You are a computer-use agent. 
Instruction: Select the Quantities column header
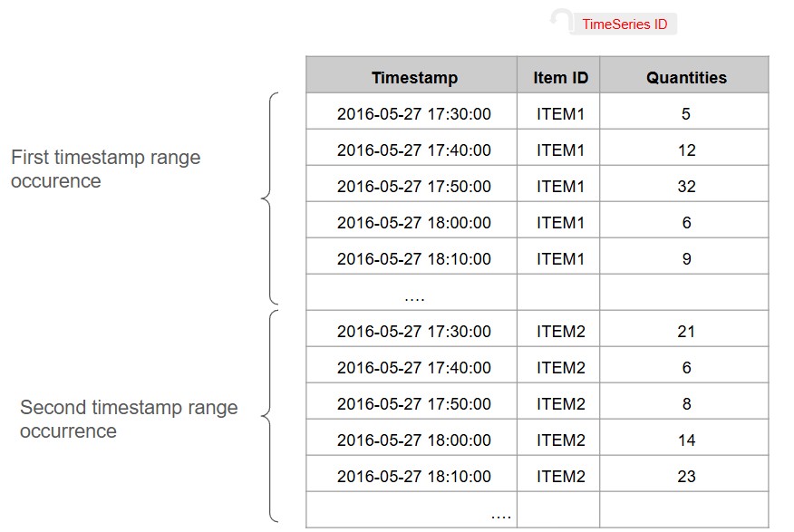point(684,75)
